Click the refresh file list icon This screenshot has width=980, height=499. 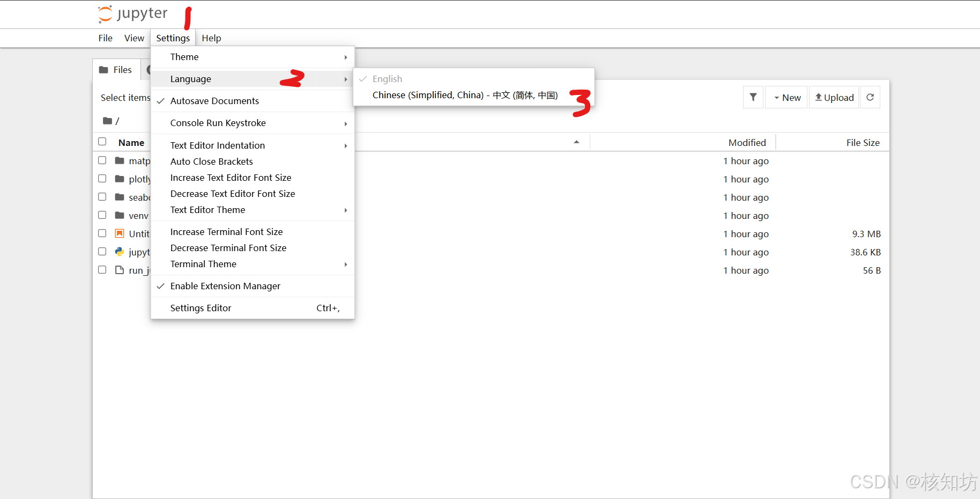[870, 97]
